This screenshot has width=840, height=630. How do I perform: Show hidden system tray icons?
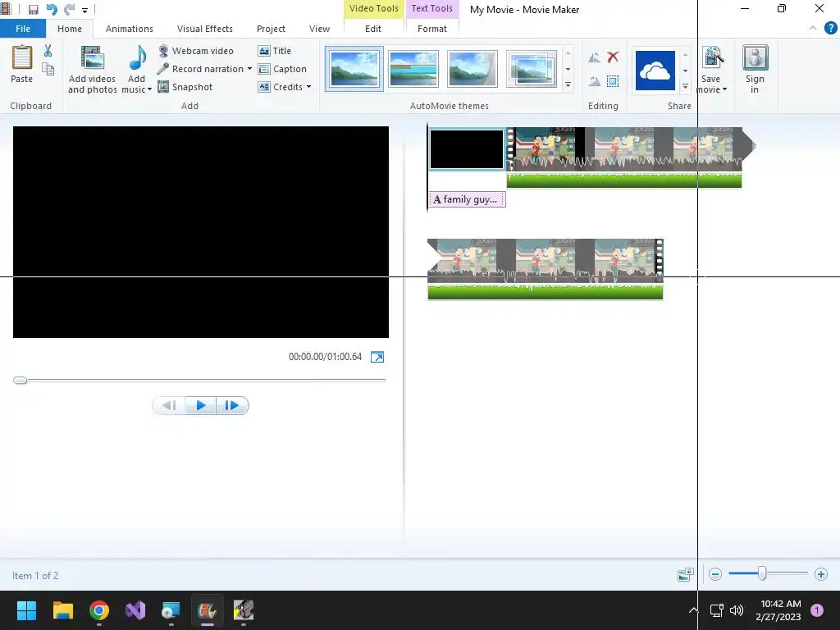[693, 610]
